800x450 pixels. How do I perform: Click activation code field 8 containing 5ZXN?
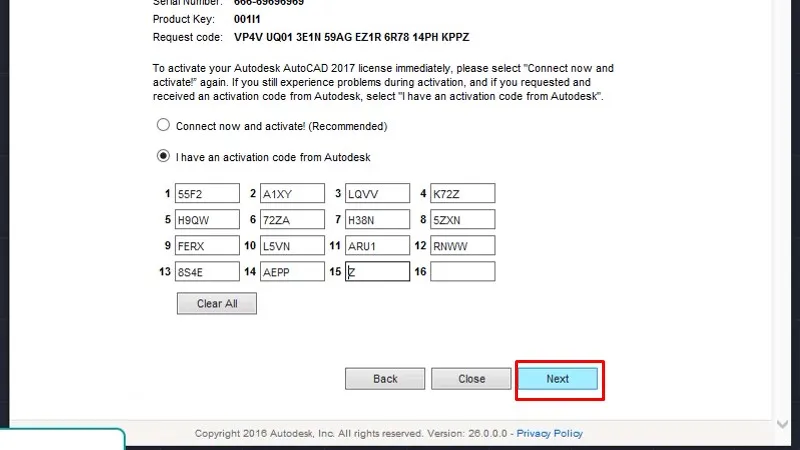point(462,220)
